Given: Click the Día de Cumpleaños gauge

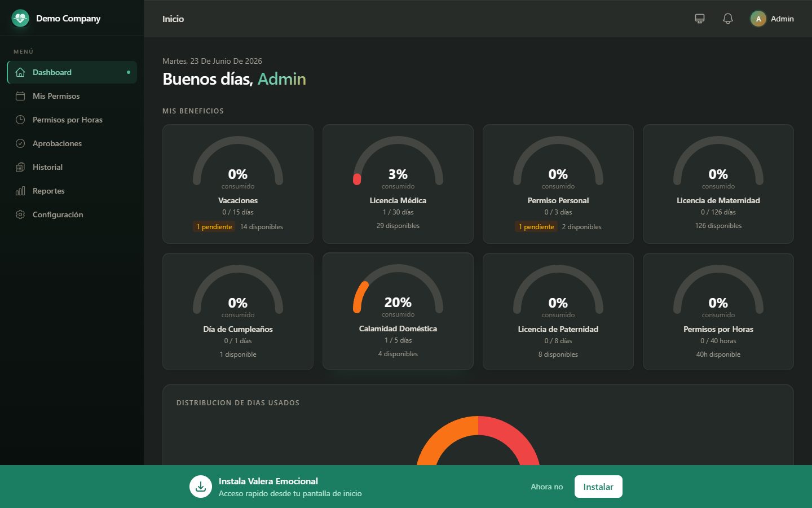Looking at the screenshot, I should tap(238, 290).
